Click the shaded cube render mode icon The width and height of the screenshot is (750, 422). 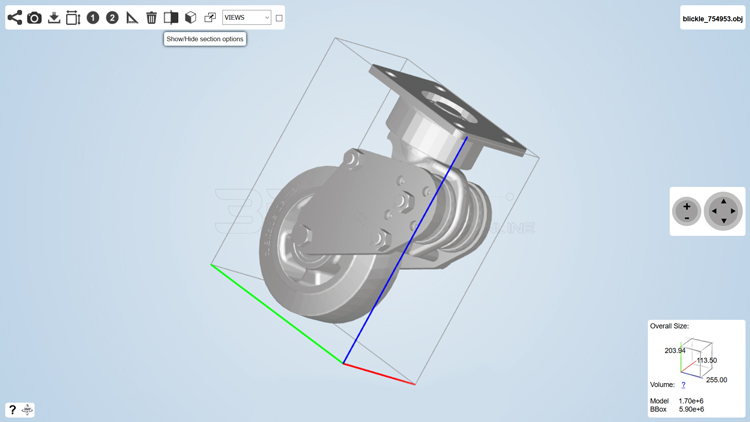click(x=190, y=18)
